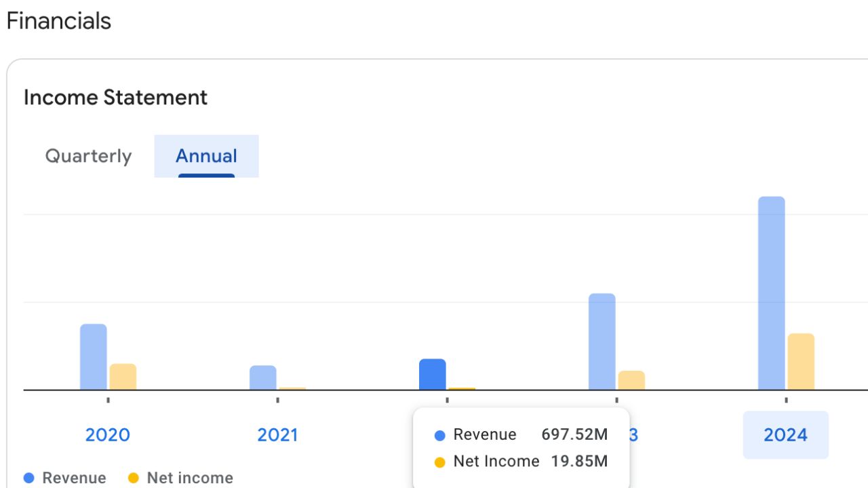
Task: Click the Financials heading
Action: pos(58,21)
